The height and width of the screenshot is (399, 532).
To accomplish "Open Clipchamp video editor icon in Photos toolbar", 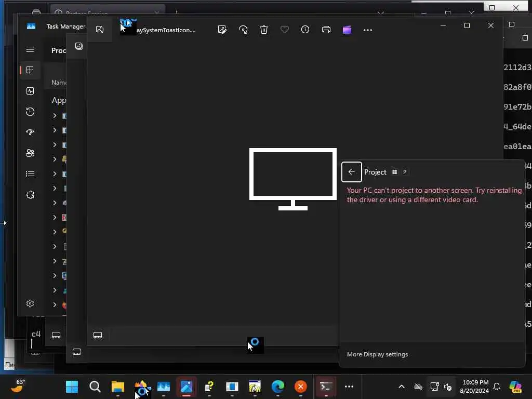I will point(347,30).
